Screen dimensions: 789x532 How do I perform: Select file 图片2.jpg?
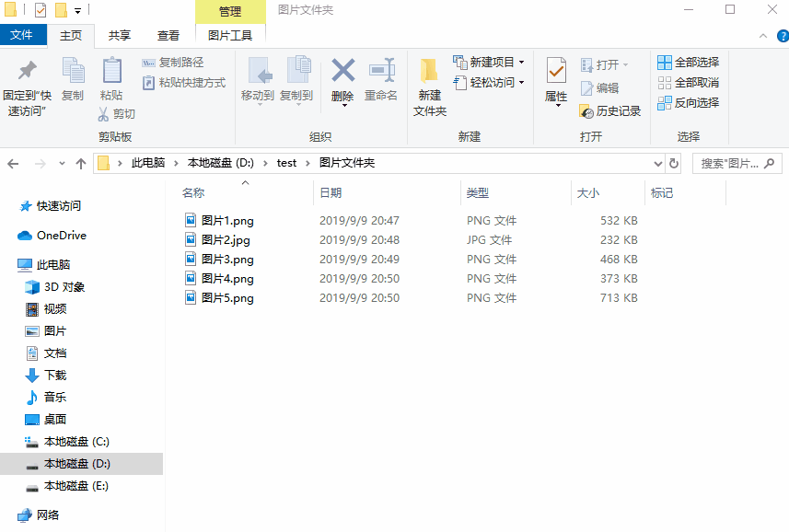pos(217,240)
